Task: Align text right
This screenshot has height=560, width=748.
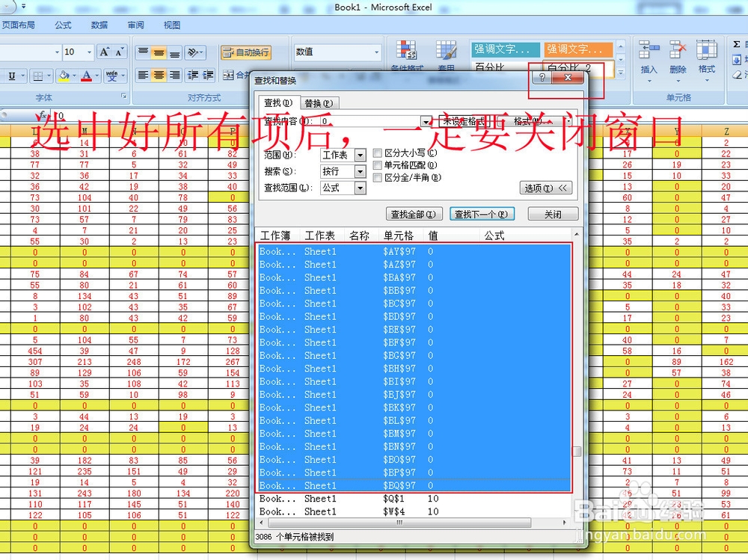Action: (174, 75)
